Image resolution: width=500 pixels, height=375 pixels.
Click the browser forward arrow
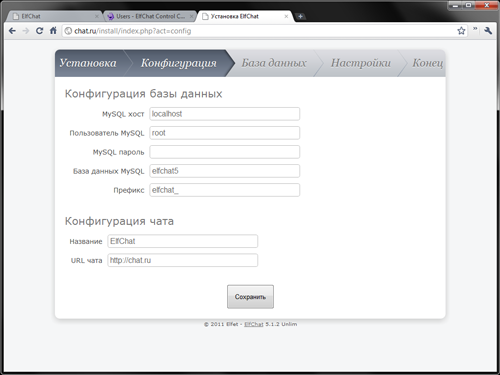click(x=26, y=31)
